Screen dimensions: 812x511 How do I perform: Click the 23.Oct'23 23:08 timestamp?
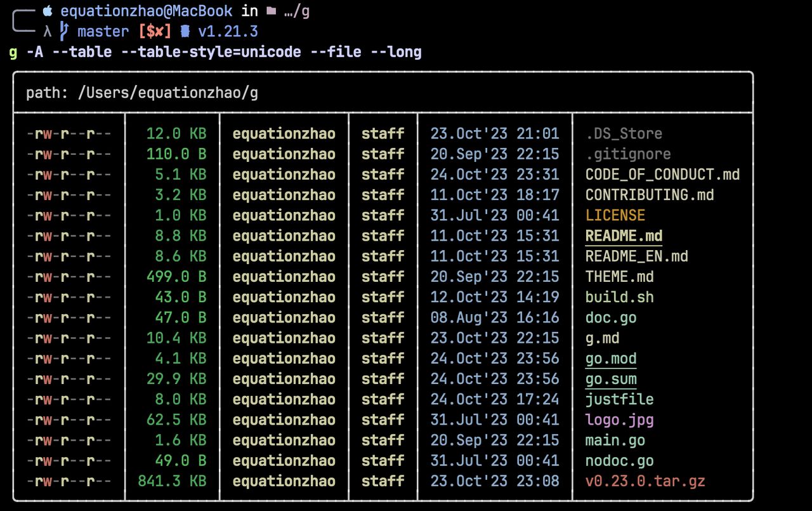coord(495,481)
